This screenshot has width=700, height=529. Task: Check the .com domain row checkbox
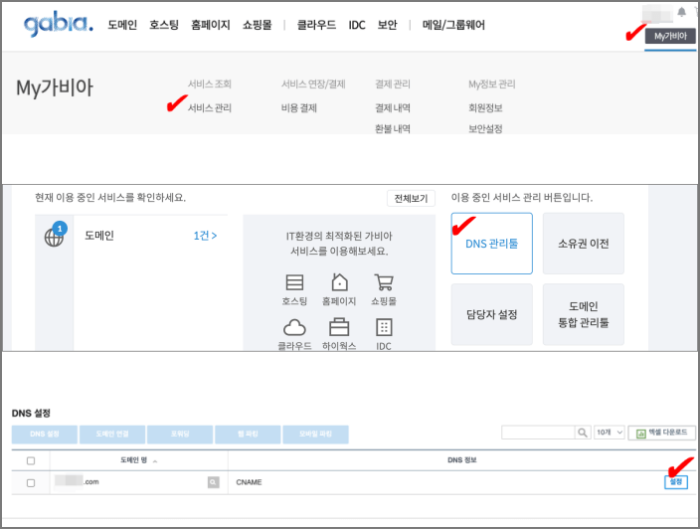point(31,483)
